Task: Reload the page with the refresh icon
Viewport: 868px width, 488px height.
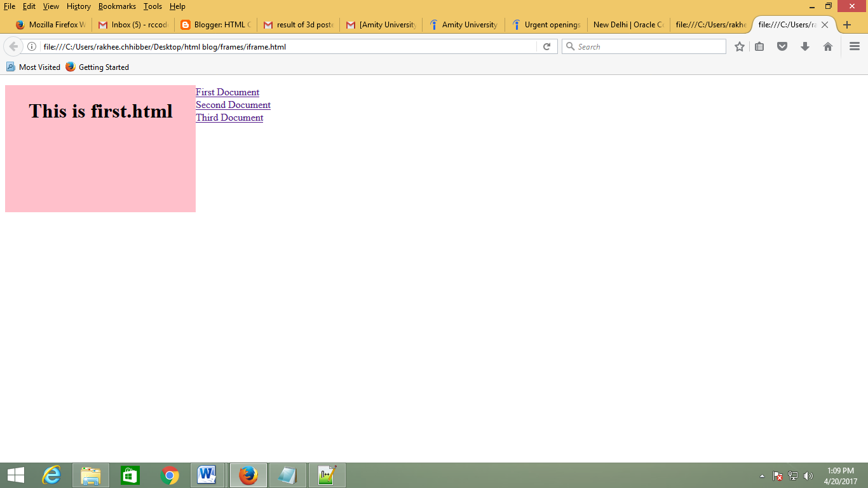Action: coord(546,46)
